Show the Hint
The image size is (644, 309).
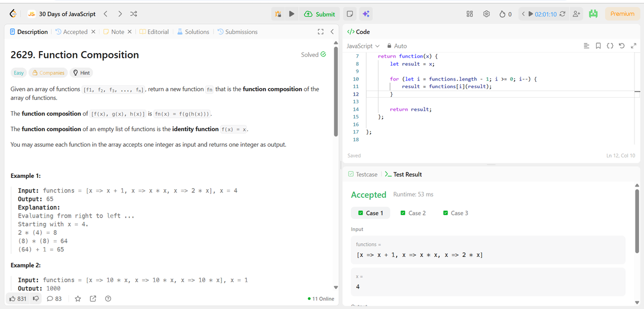coord(82,73)
